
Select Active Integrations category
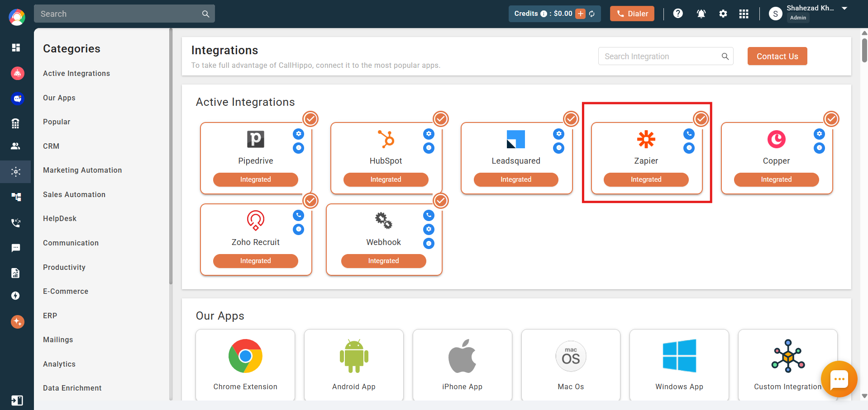[x=76, y=73]
